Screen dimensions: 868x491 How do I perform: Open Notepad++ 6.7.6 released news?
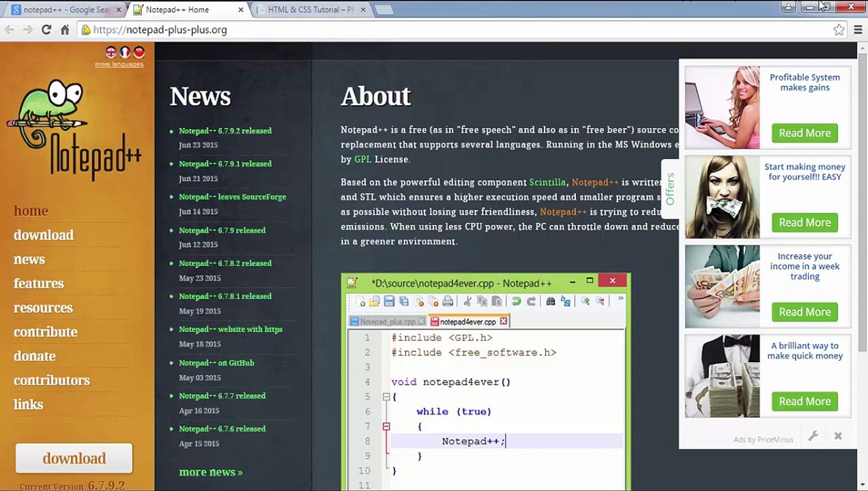click(x=222, y=429)
